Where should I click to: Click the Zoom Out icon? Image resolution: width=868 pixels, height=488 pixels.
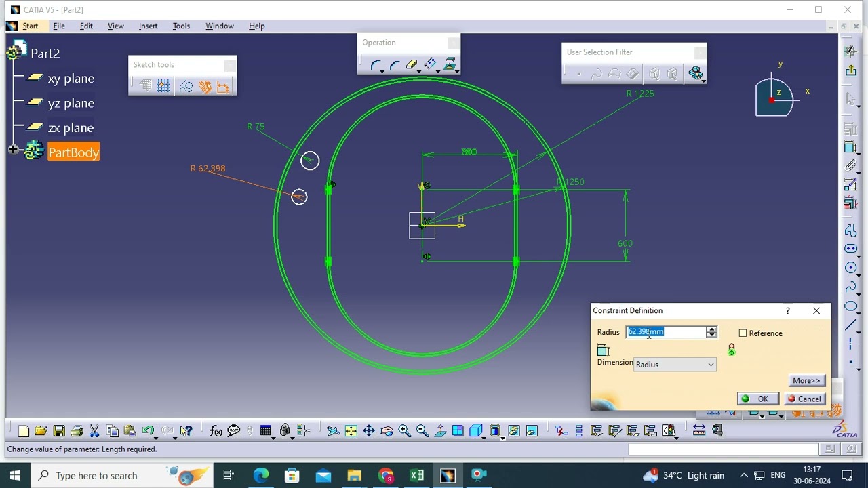tap(422, 431)
